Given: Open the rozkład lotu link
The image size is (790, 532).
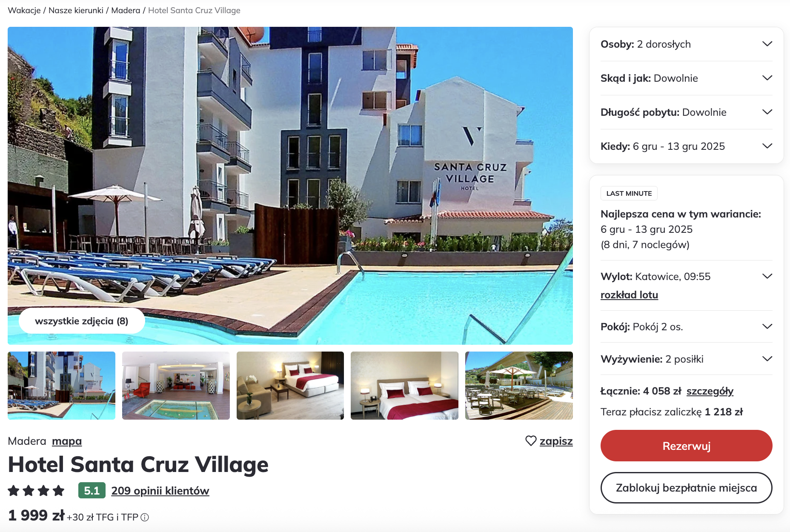Looking at the screenshot, I should [629, 295].
